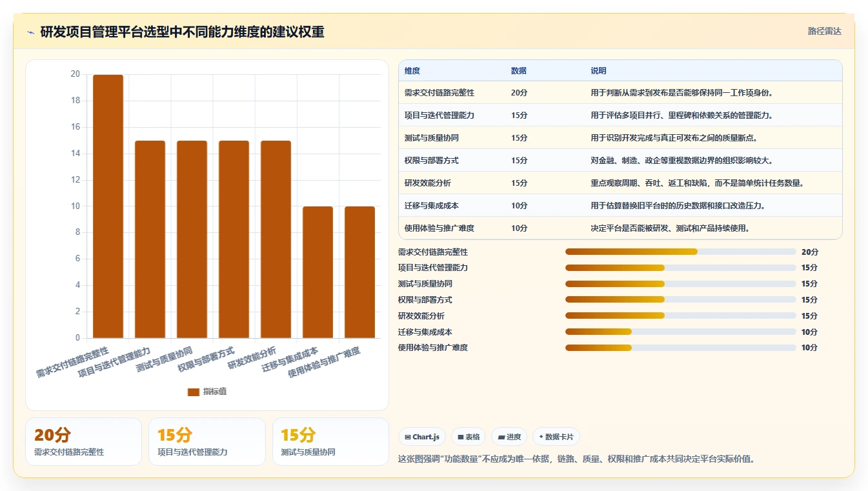The height and width of the screenshot is (491, 868).
Task: Click the footer note starting with 这张图强调
Action: click(577, 459)
